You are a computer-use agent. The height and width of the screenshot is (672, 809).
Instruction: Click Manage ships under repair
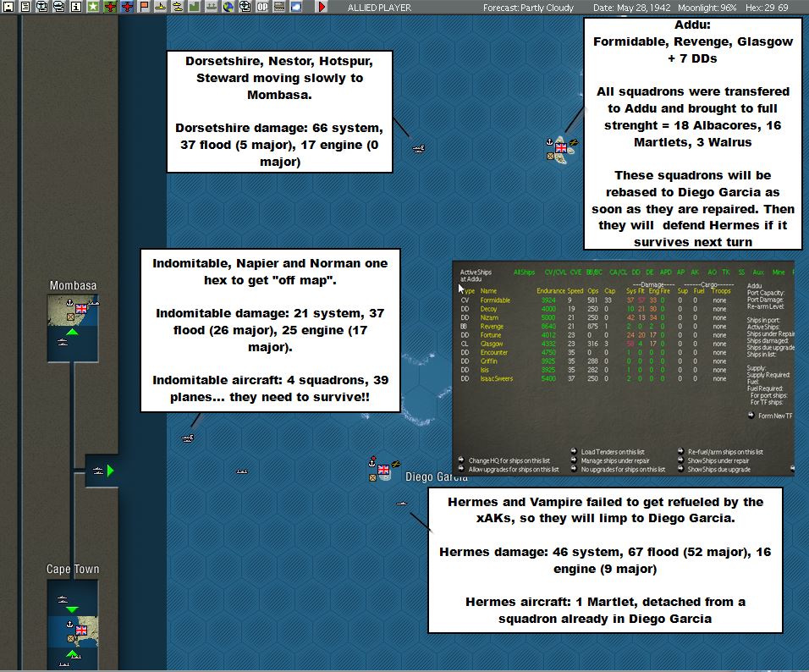[610, 460]
